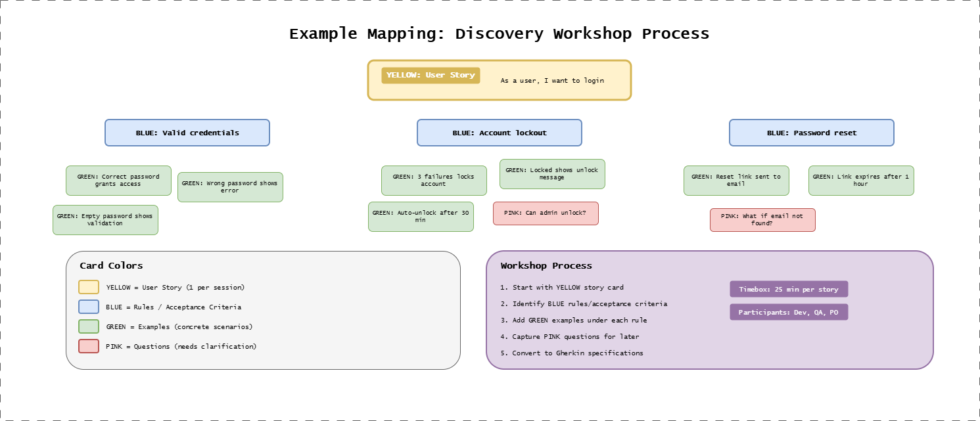
Task: Open the GREEN Reset link sent to email card
Action: coord(736,181)
